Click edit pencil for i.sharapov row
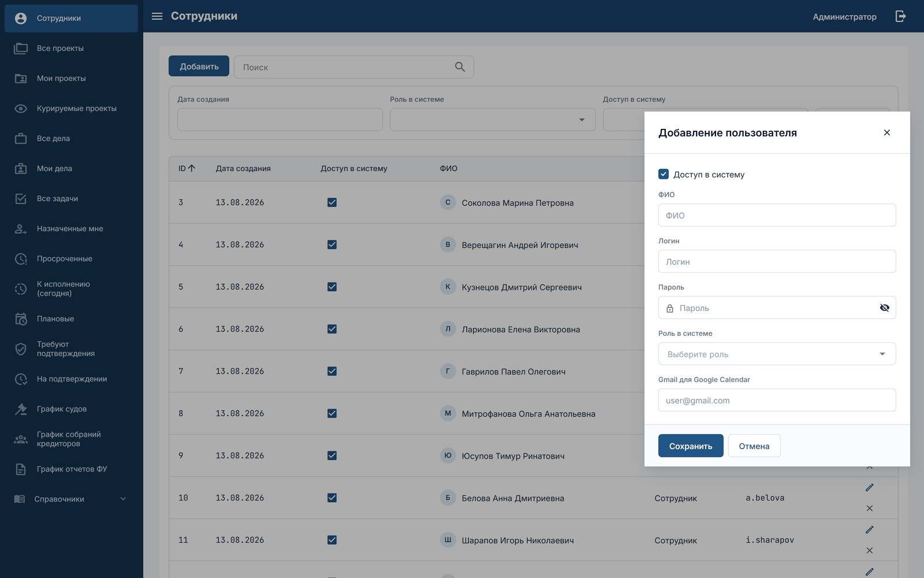Screen dimensions: 924x578 [x=870, y=529]
